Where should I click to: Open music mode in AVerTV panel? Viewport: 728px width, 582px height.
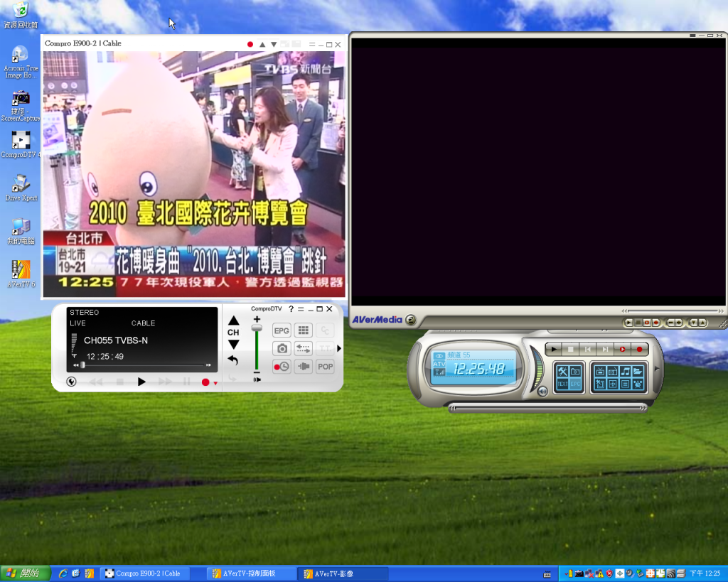(625, 371)
